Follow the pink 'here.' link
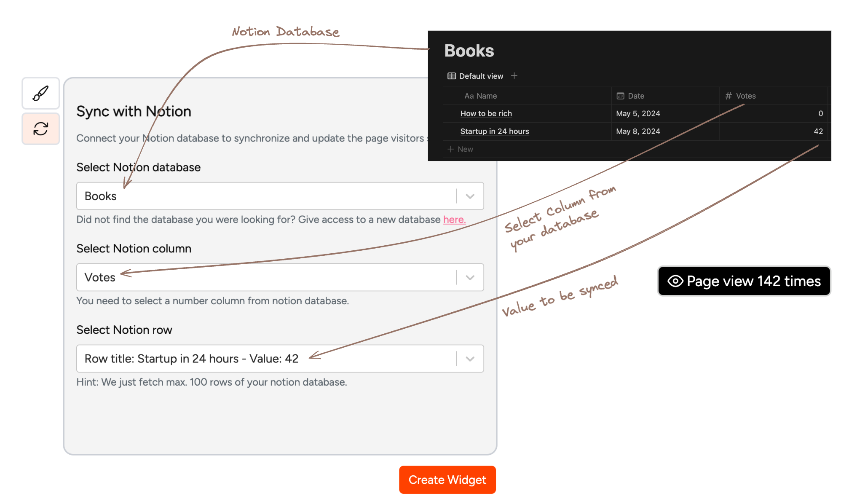Image resolution: width=841 pixels, height=504 pixels. coord(454,220)
